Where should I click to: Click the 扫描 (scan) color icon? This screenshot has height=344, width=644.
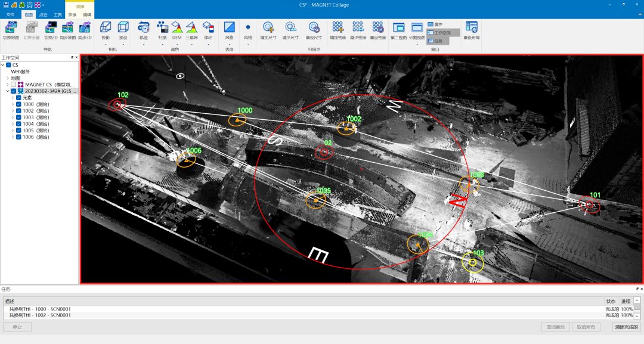click(x=162, y=27)
